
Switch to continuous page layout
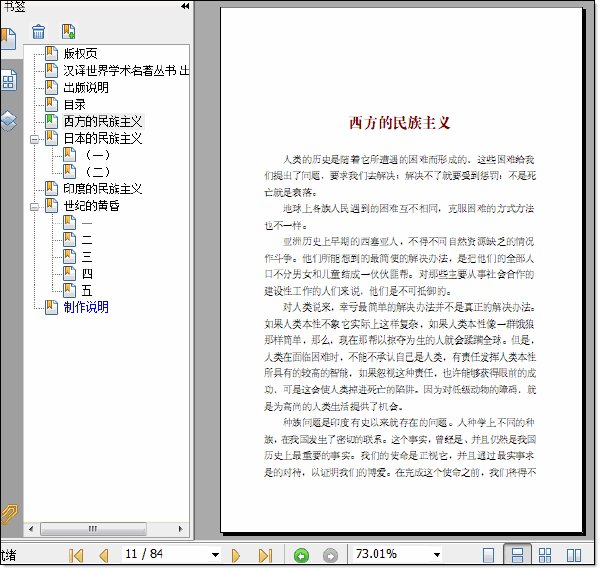click(x=517, y=555)
